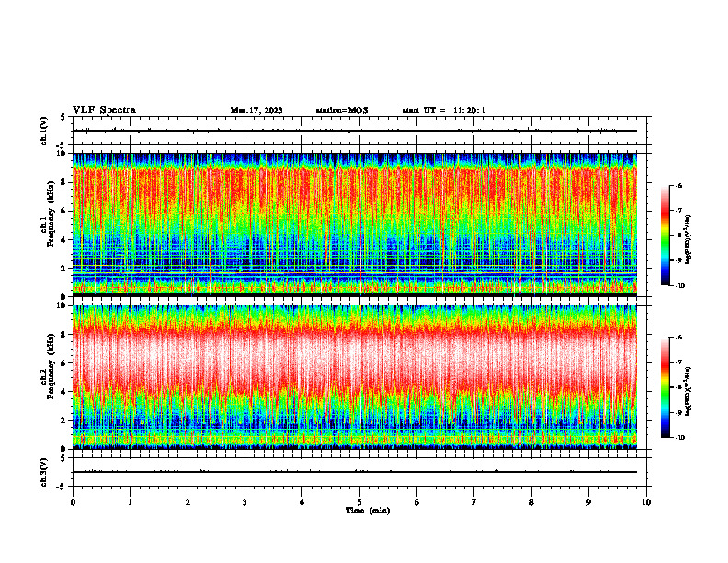Click inside the ch.1 spectrogram panel
This screenshot has height=563, width=728.
click(x=355, y=224)
